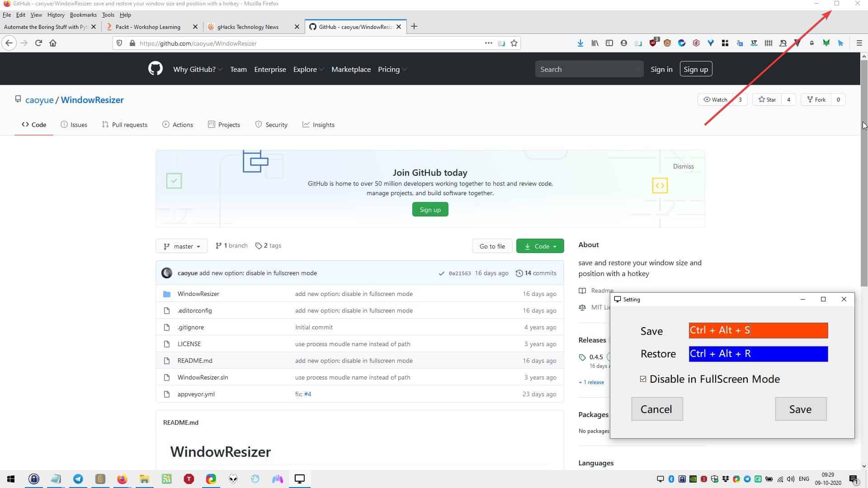868x488 pixels.
Task: Select the Marketplace menu item
Action: tap(351, 69)
